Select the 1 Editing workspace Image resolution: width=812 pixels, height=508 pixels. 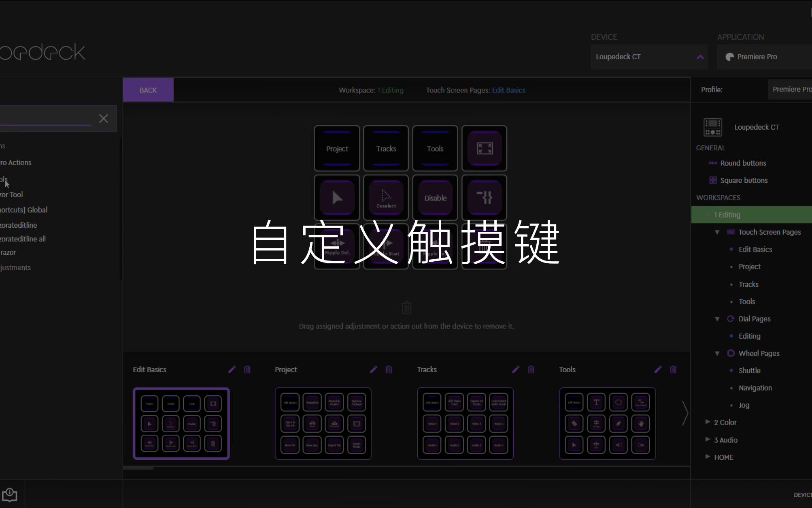(x=727, y=215)
